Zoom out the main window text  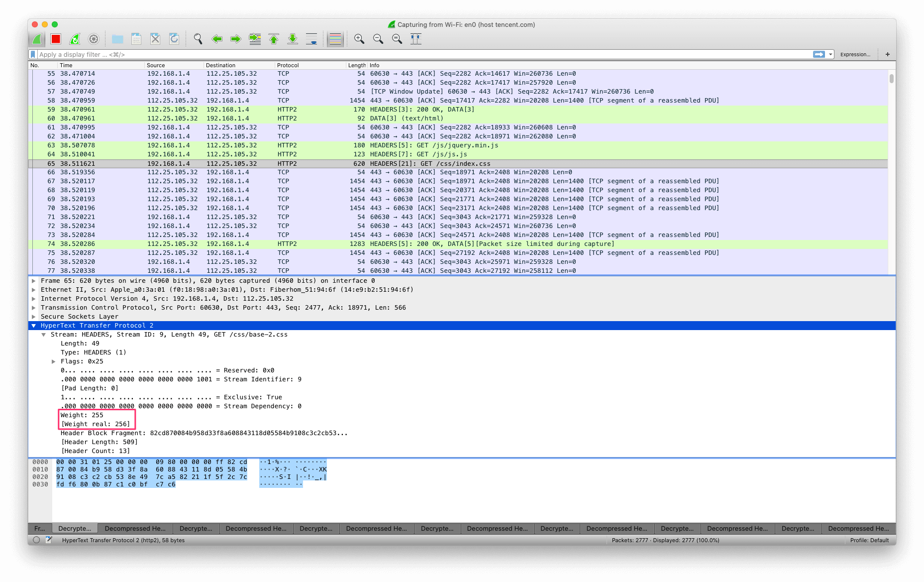[x=378, y=39]
